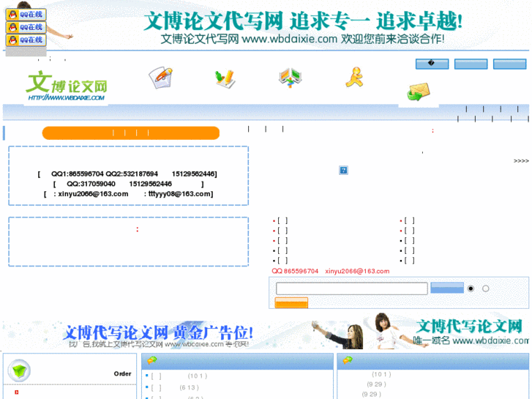532x399 pixels.
Task: Click the small red arrow icon under Order
Action: click(x=16, y=392)
